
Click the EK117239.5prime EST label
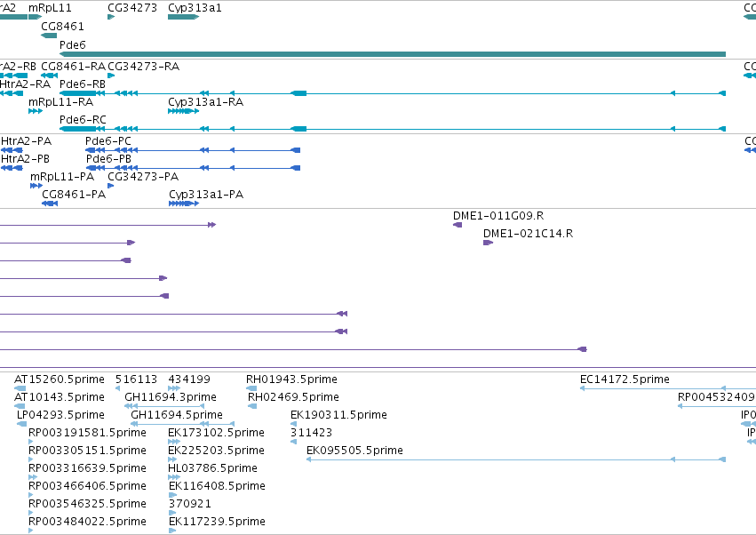coord(217,523)
